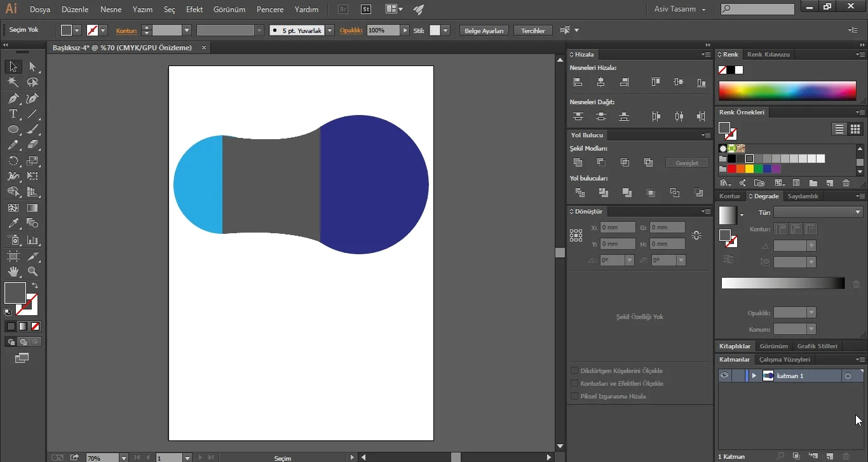Image resolution: width=868 pixels, height=462 pixels.
Task: Switch swatches to list view
Action: [x=839, y=129]
